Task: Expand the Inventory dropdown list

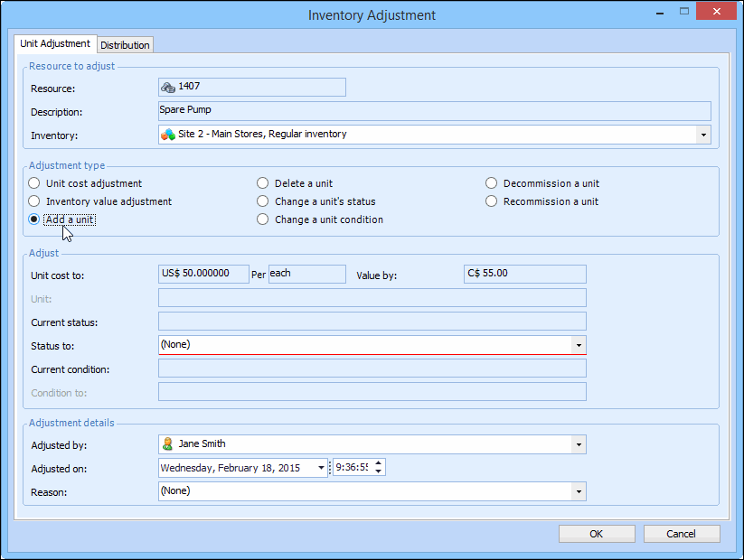Action: tap(703, 135)
